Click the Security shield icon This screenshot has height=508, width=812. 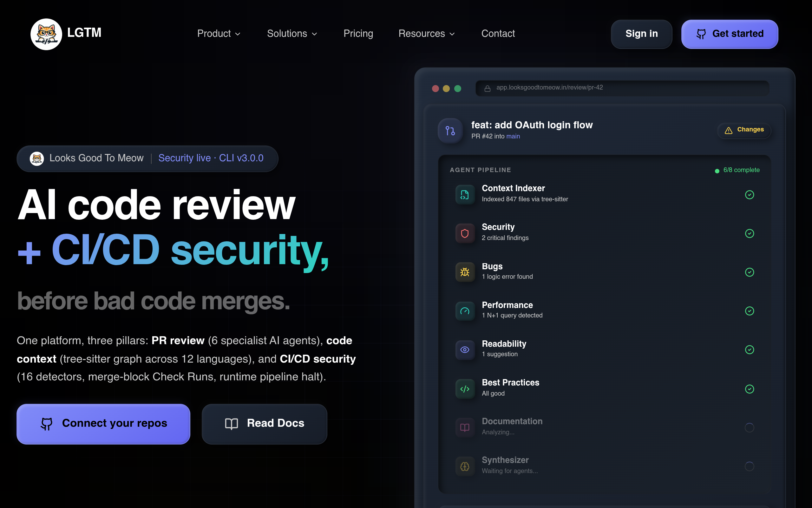pyautogui.click(x=465, y=233)
